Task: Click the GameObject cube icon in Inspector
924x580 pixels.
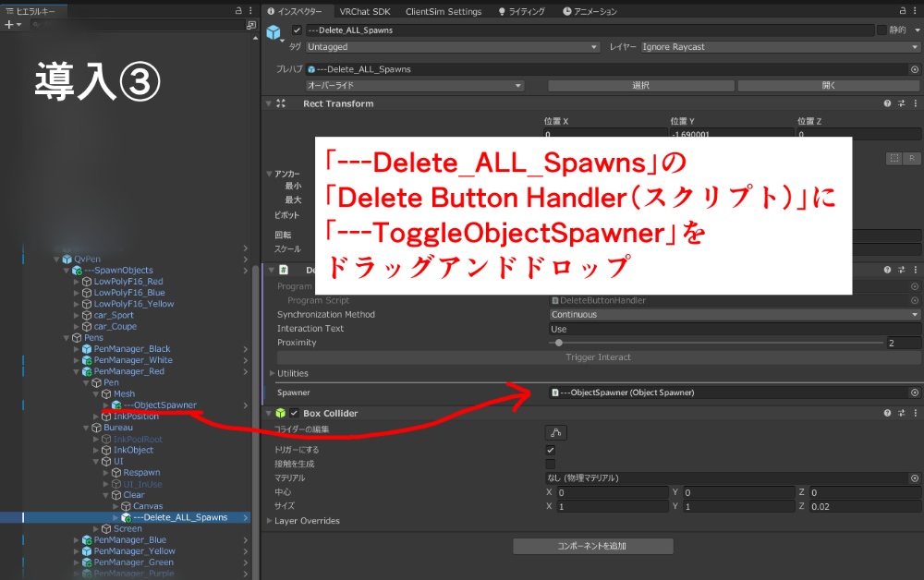Action: [x=274, y=32]
